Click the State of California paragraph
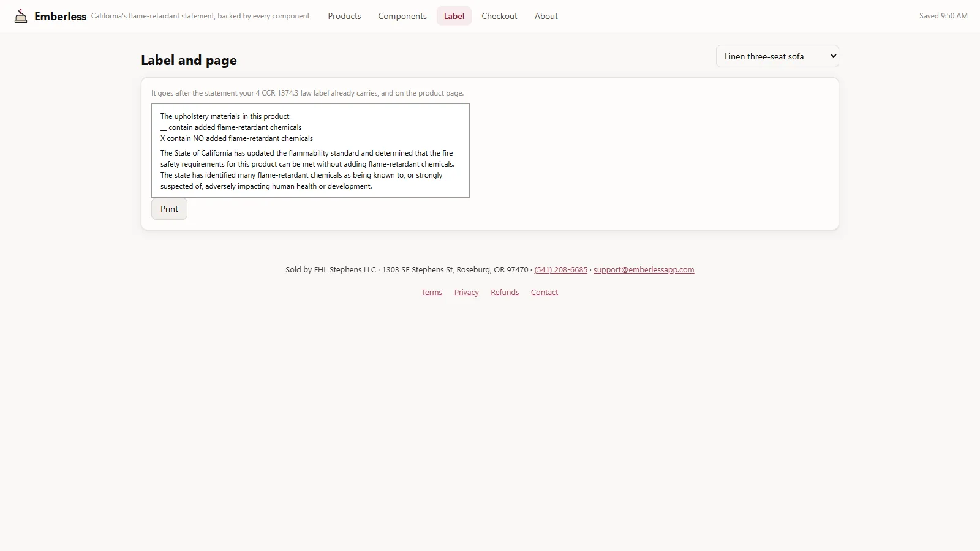 click(308, 170)
